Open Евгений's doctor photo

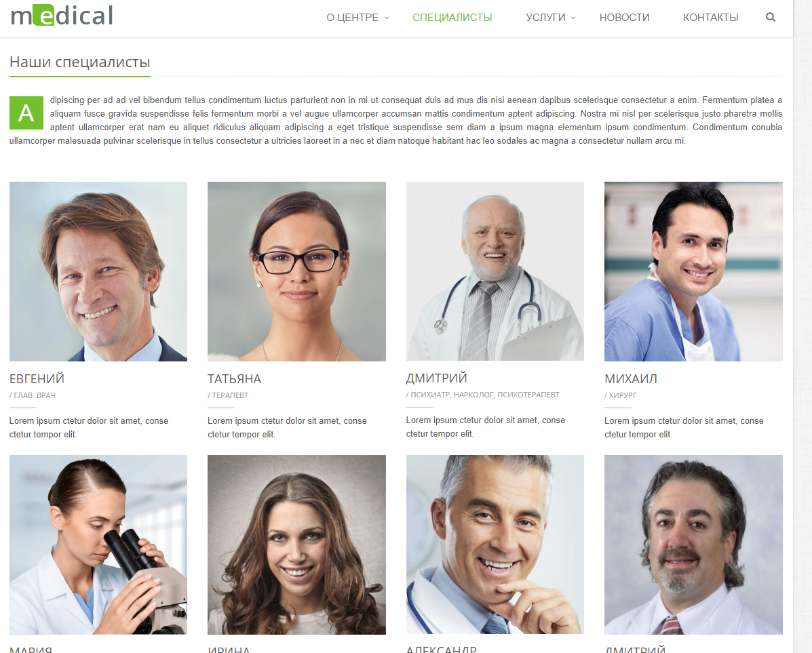[x=98, y=271]
